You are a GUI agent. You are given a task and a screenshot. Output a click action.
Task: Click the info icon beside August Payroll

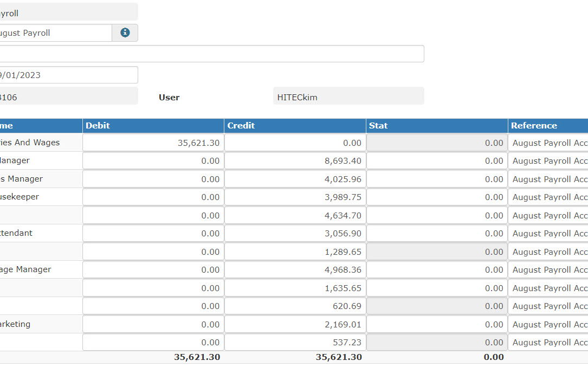click(125, 33)
